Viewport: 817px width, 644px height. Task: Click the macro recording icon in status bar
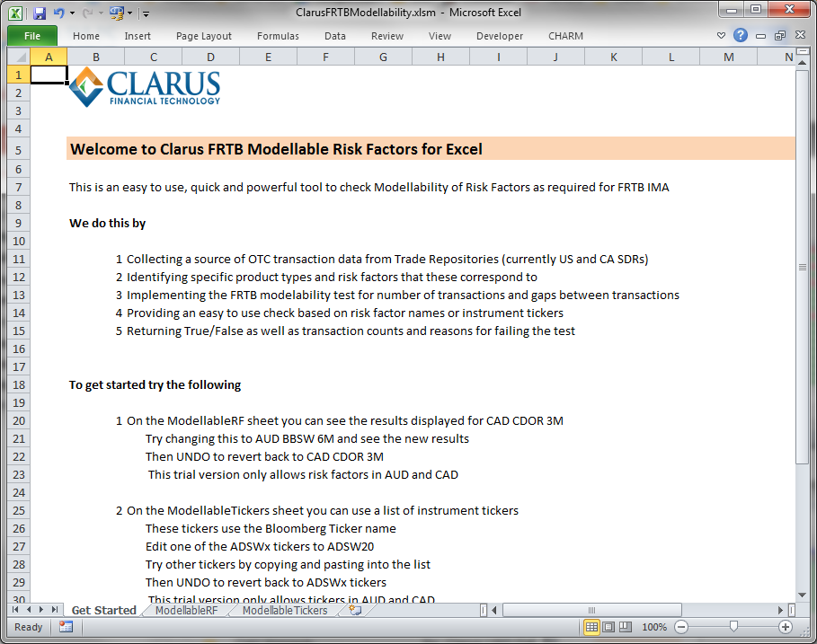(x=66, y=627)
